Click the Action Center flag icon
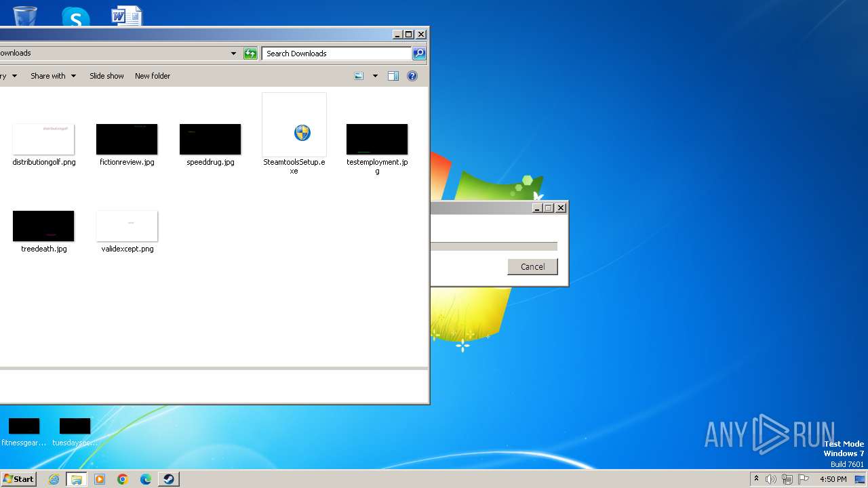The height and width of the screenshot is (488, 868). pyautogui.click(x=804, y=479)
